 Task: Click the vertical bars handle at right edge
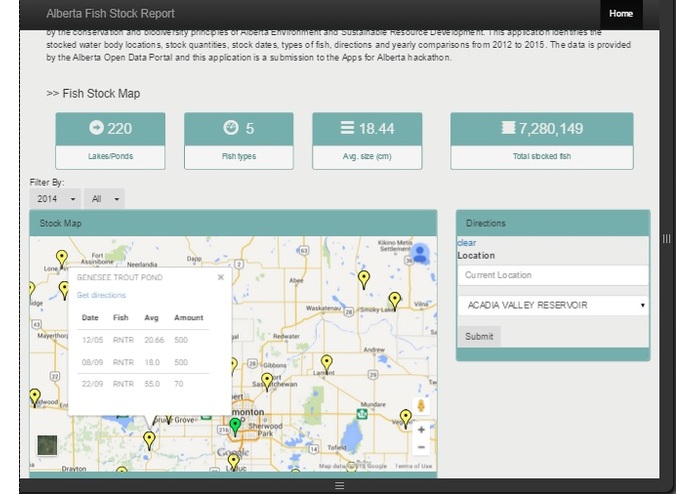pos(666,239)
